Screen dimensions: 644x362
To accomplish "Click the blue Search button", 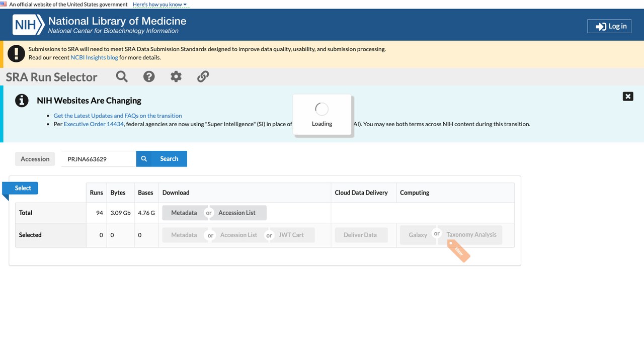I will pos(162,159).
